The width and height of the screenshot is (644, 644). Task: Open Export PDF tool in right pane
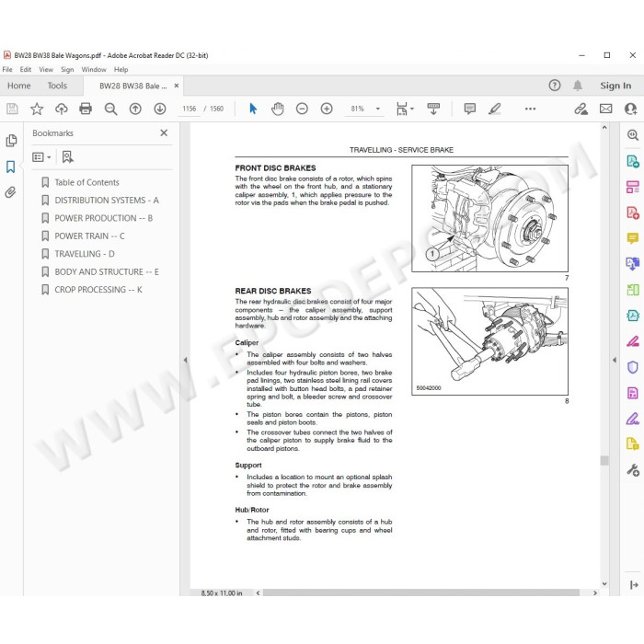[x=633, y=161]
